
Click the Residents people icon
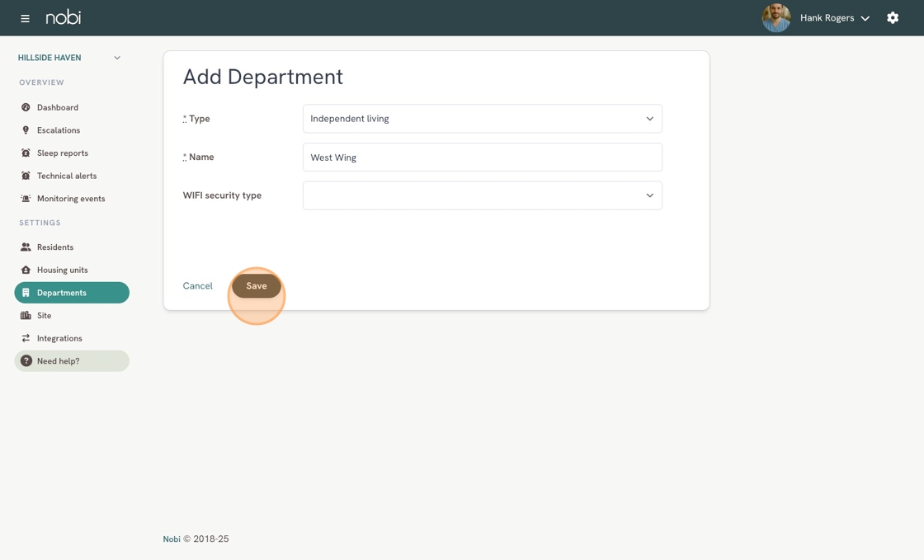26,247
